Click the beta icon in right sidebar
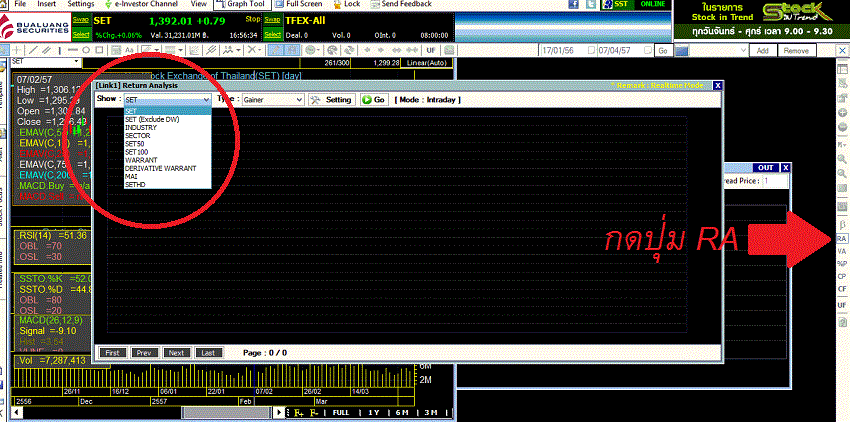Viewport: 850px width, 422px height. 842,224
